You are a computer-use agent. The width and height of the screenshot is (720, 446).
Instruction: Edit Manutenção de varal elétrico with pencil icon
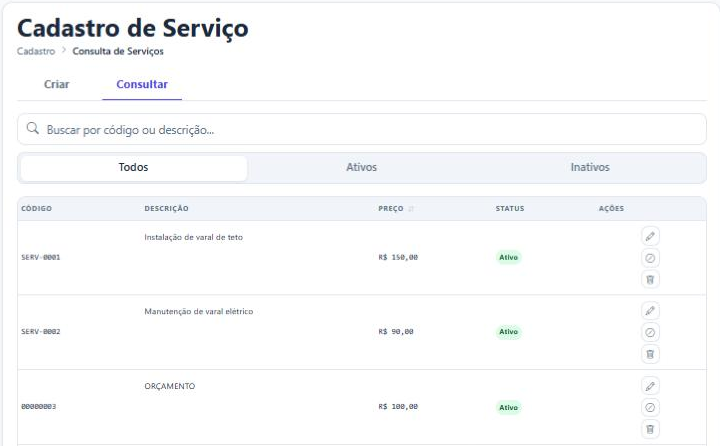(650, 311)
